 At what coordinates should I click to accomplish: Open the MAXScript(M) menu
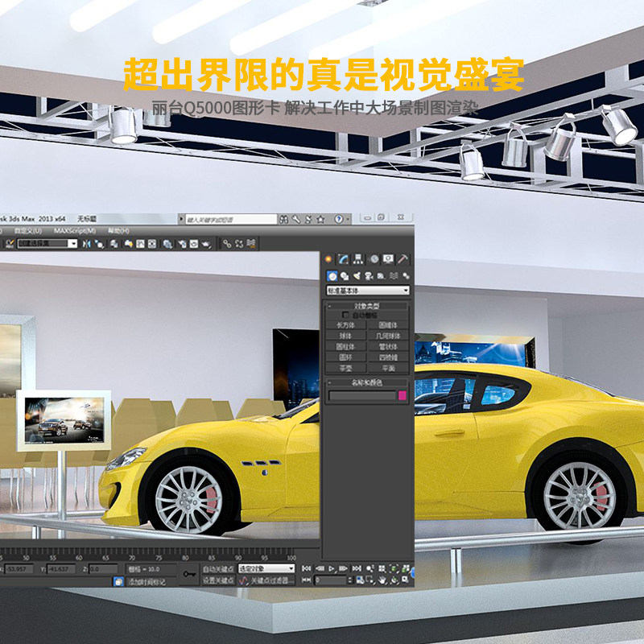point(75,231)
